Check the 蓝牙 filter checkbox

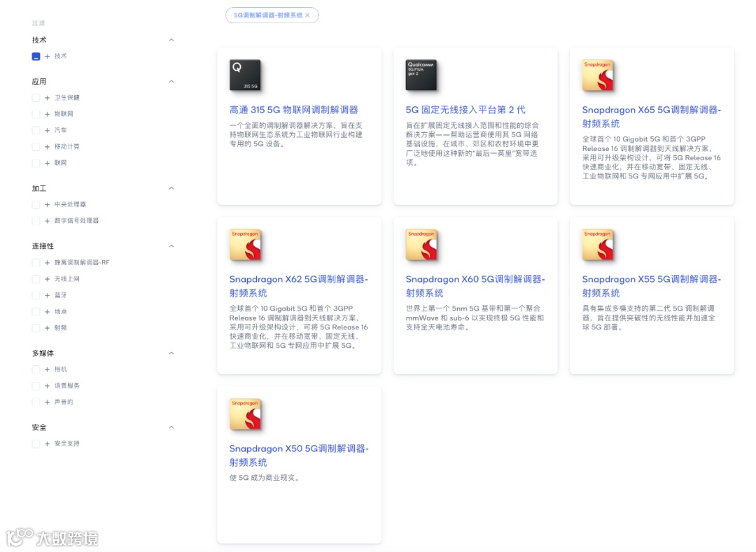(36, 296)
